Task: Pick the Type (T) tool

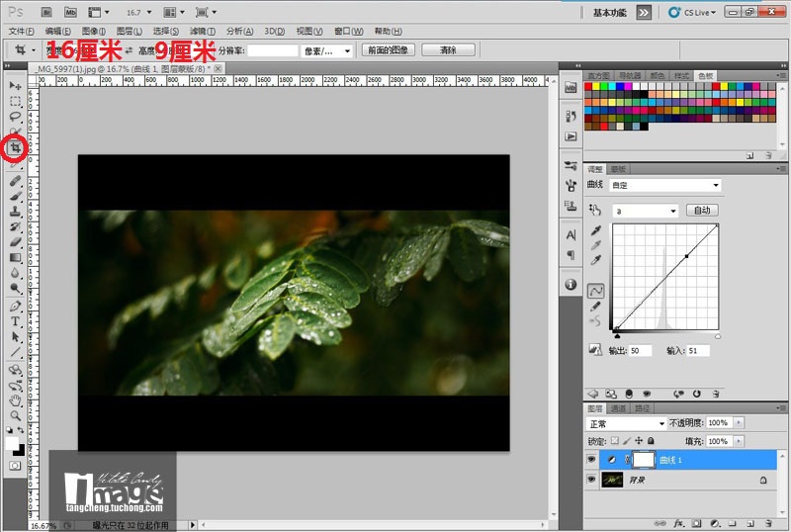Action: tap(16, 321)
